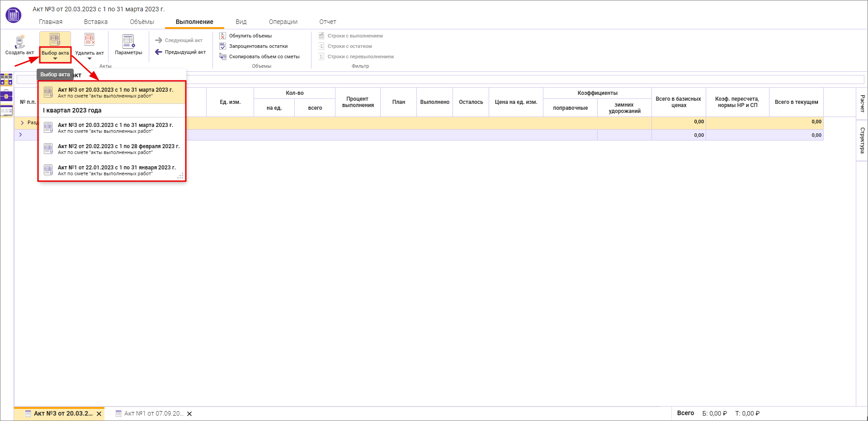Open the Выбор акта dropdown arrow
Viewport: 868px width, 421px height.
[55, 59]
